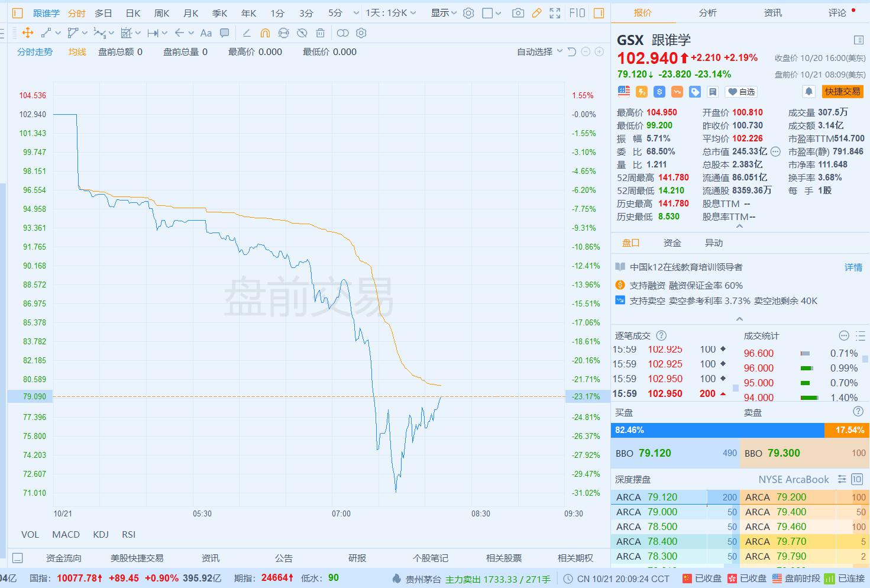Screen dimensions: 870x588
Task: Collapse the company info section chevron
Action: tap(739, 319)
